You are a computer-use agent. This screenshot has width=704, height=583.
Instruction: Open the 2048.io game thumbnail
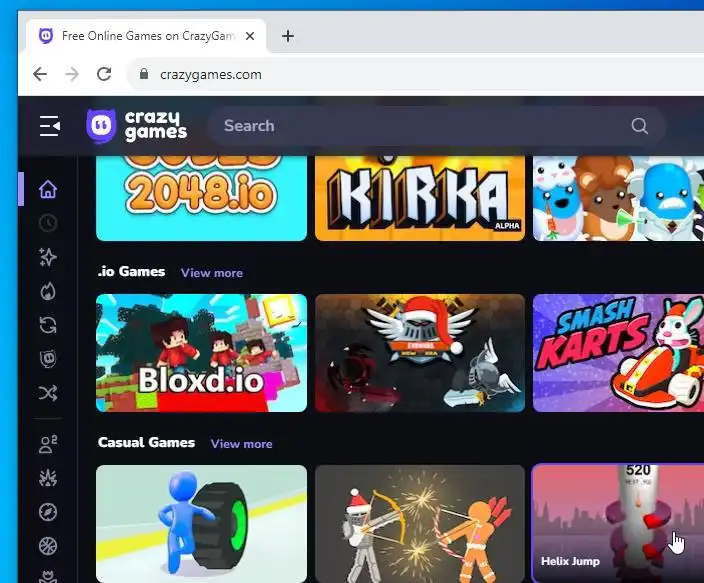coord(202,198)
